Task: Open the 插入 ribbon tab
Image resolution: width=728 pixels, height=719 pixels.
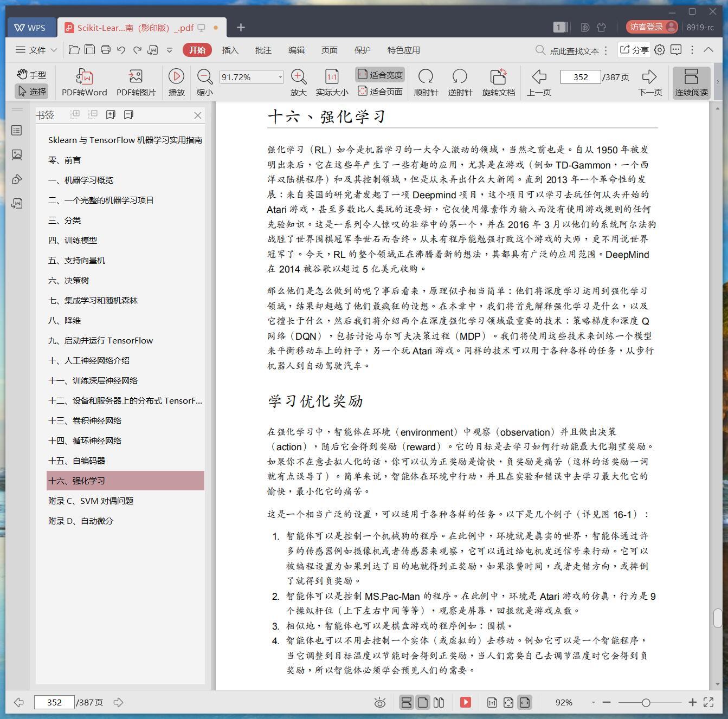Action: [230, 50]
